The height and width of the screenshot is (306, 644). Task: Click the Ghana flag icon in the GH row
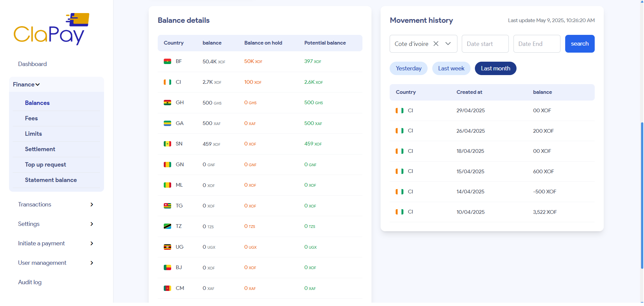[167, 103]
